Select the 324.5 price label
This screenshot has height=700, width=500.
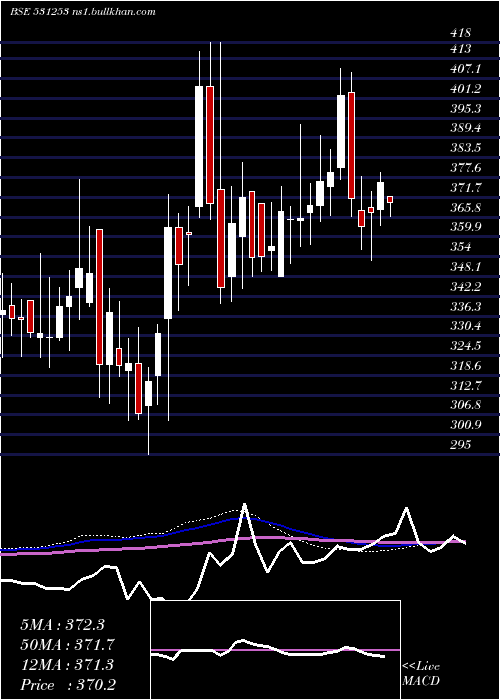click(465, 346)
